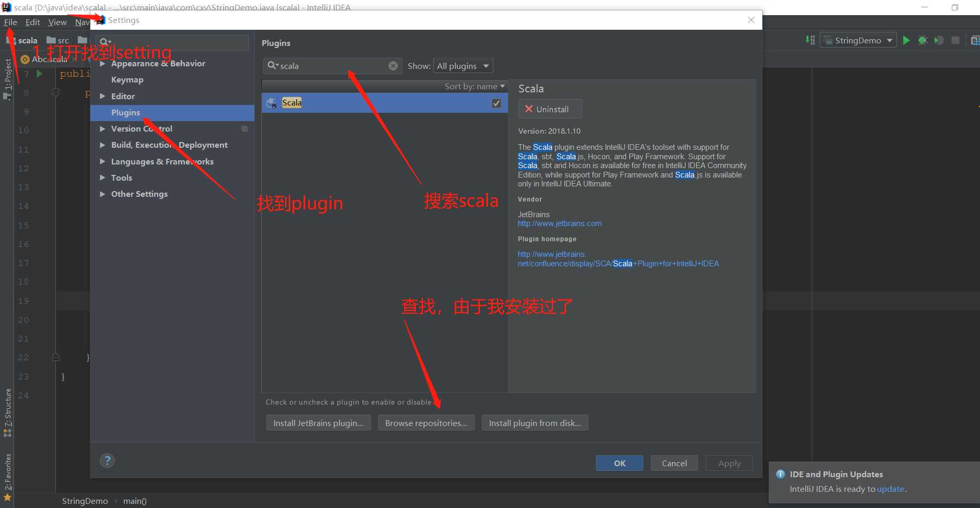Click main() in bottom breadcrumb
Viewport: 980px width, 508px height.
click(x=135, y=501)
